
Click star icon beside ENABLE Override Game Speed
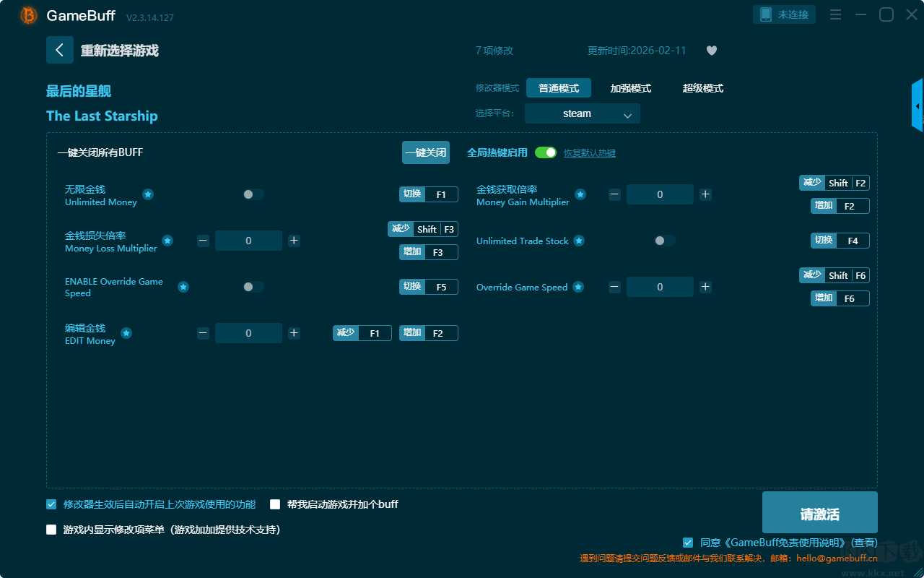click(x=183, y=287)
